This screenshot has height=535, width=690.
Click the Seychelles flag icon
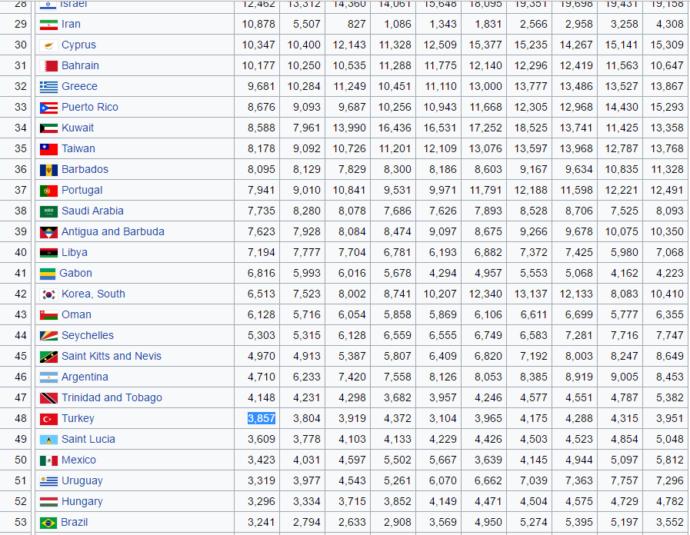(48, 336)
